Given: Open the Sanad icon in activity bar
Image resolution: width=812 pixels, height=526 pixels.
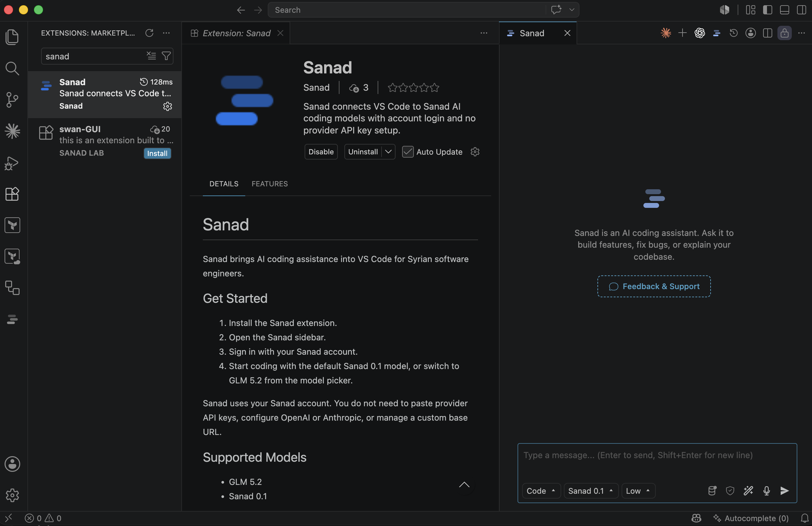Looking at the screenshot, I should [12, 319].
